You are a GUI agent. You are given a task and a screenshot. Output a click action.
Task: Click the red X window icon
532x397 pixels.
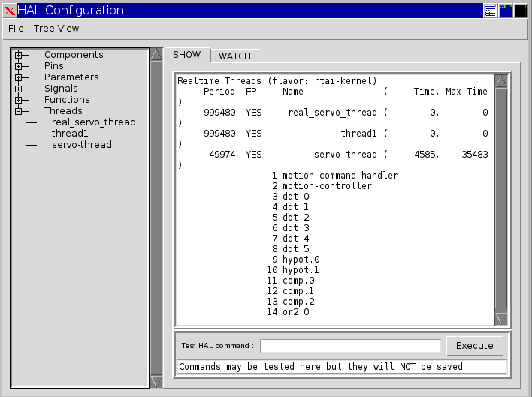10,11
